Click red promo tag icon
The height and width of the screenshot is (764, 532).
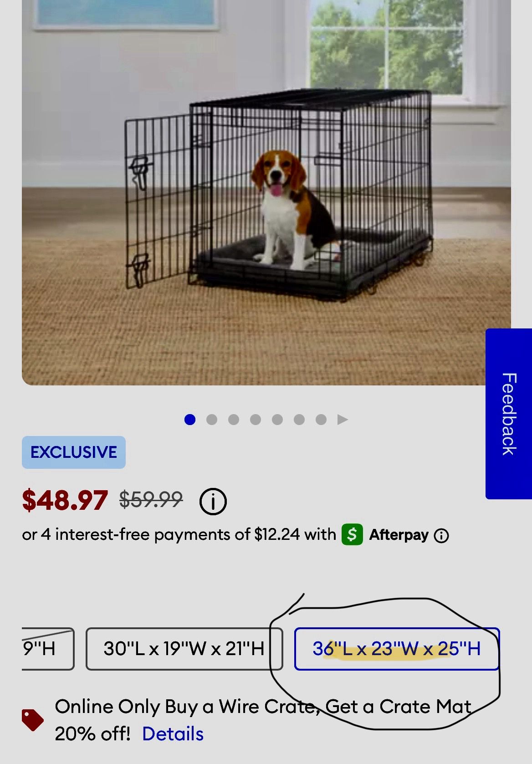32,720
